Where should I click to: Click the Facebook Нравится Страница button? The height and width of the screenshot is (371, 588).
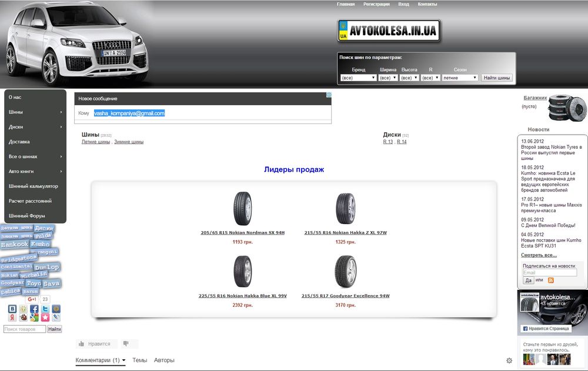point(546,328)
